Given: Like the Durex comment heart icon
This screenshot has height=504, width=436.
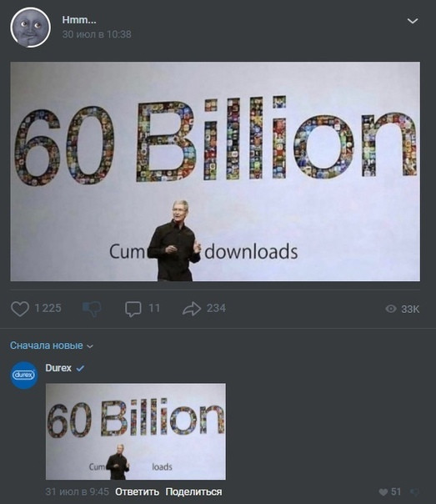Looking at the screenshot, I should [383, 491].
